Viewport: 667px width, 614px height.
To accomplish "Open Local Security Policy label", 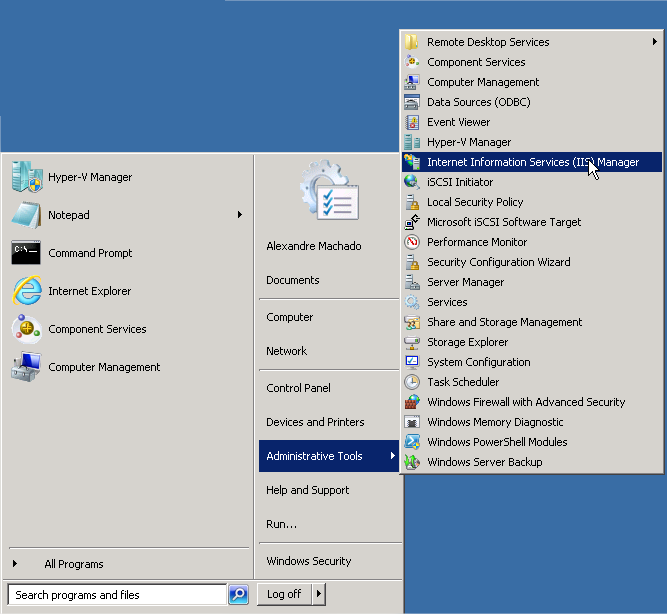I will [x=475, y=202].
